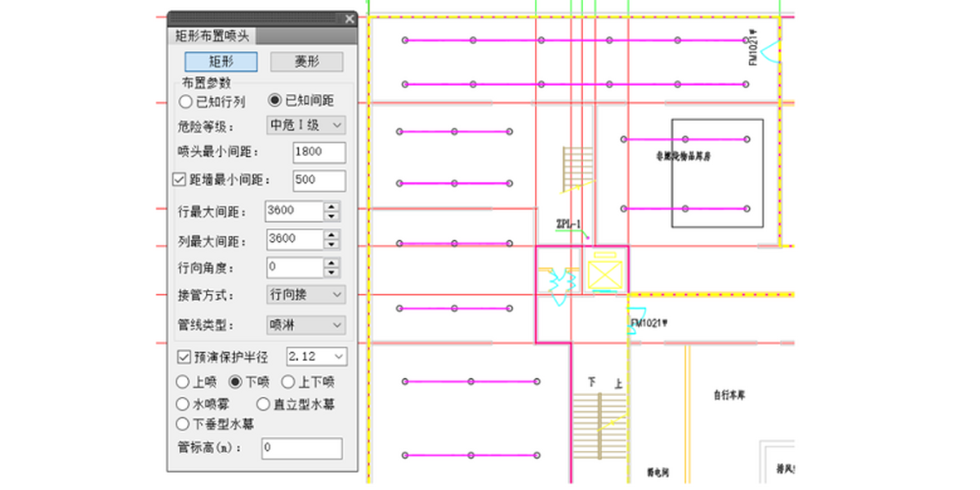Click the 行向角度 value field

pos(295,267)
